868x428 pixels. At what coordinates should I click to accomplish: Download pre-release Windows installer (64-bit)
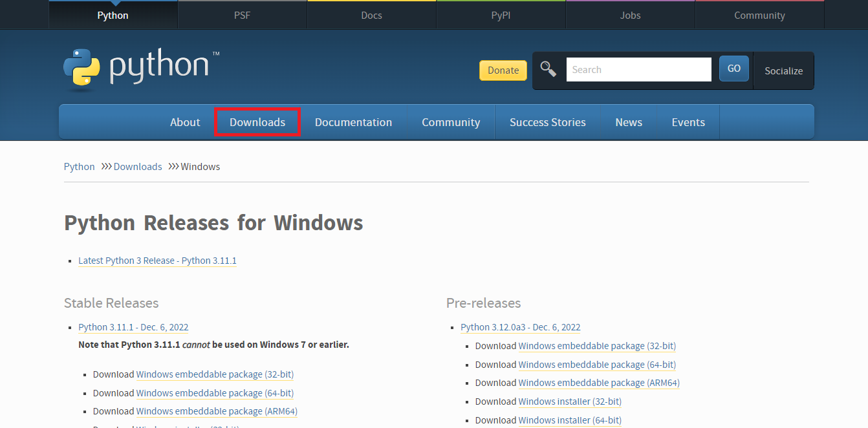570,420
